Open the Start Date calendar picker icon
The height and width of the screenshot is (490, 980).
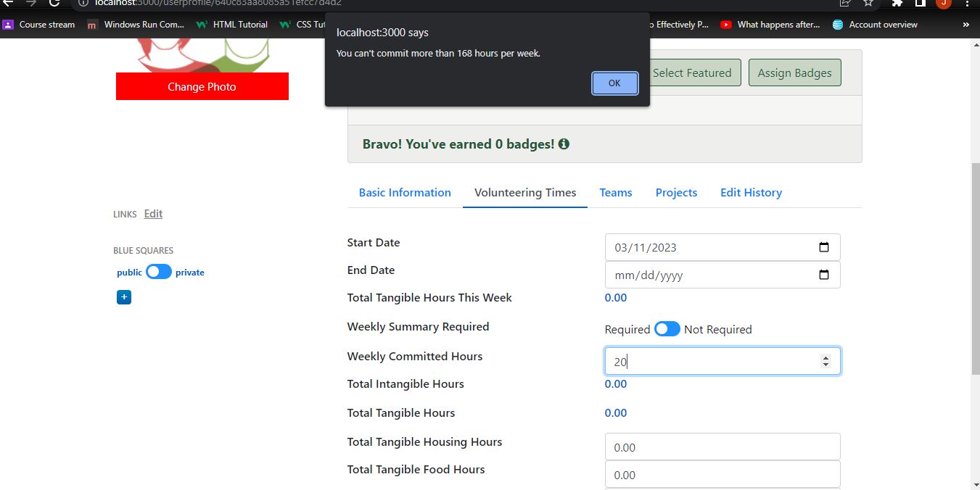click(x=823, y=247)
